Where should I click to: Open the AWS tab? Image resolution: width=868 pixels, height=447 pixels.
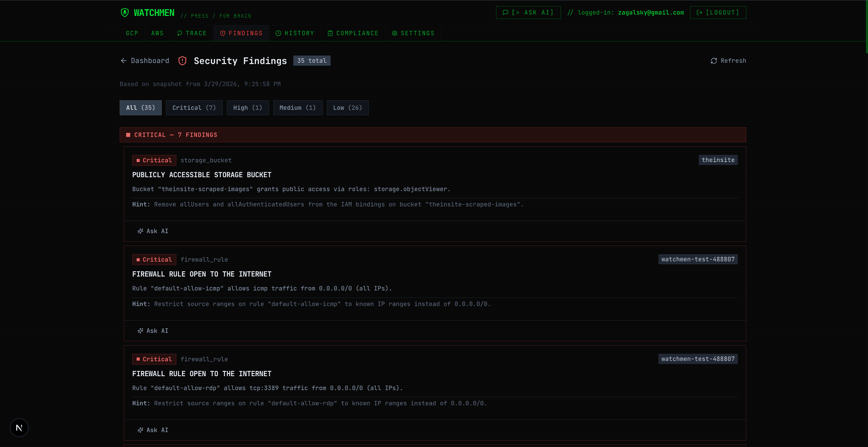coord(157,33)
